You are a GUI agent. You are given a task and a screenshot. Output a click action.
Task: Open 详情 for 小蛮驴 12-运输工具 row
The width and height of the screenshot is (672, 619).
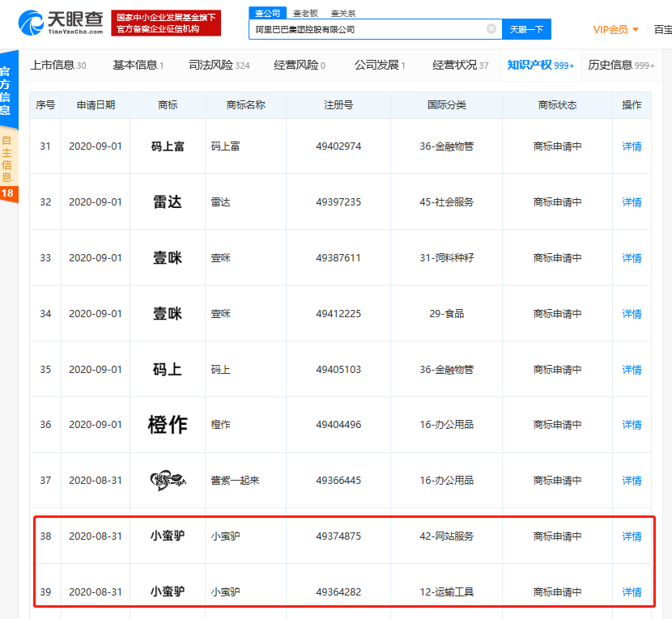click(x=632, y=592)
